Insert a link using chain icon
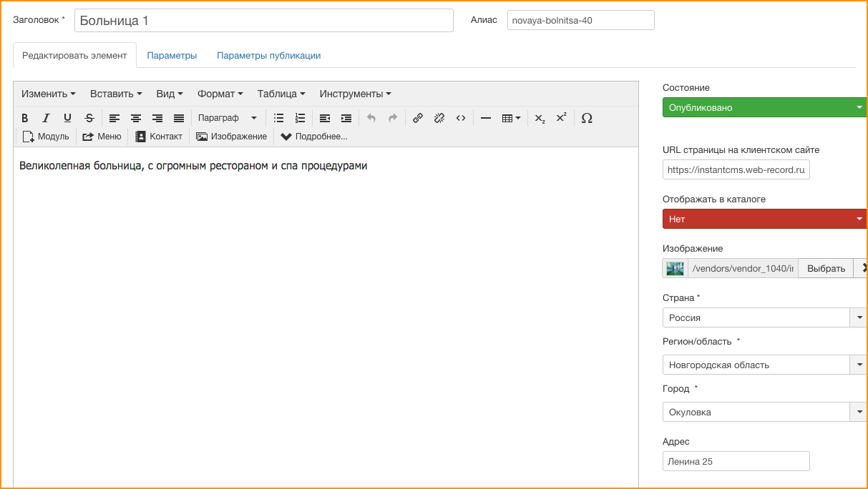Viewport: 868px width, 489px height. (418, 118)
